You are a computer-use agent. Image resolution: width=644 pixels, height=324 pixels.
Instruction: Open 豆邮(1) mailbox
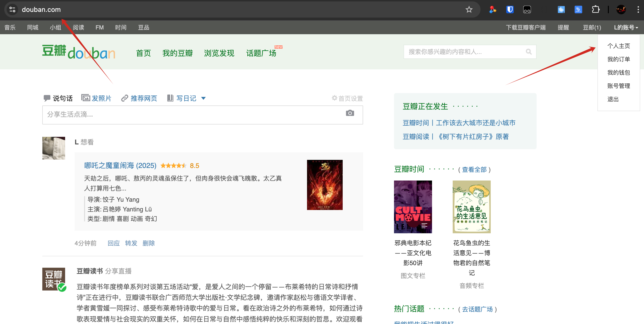pos(592,27)
